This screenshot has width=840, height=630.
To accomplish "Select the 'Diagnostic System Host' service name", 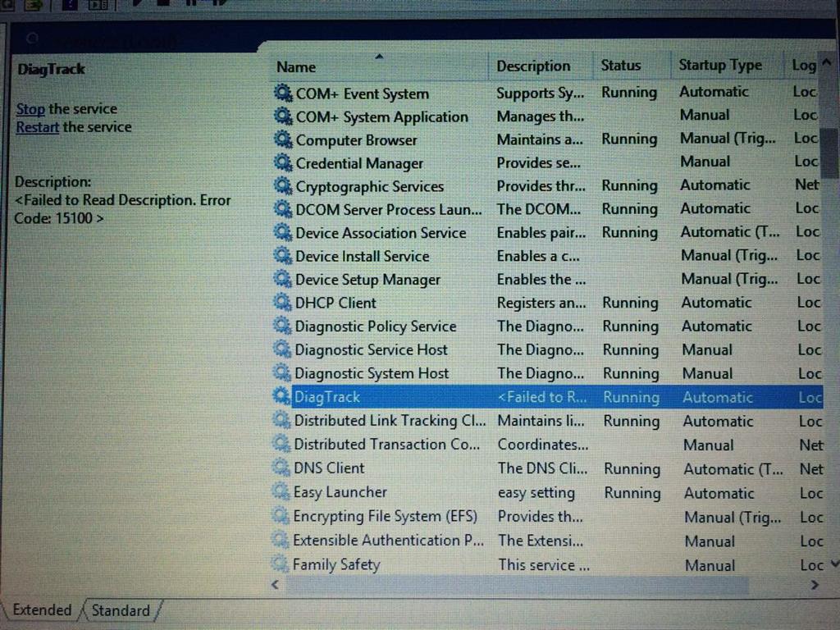I will point(372,373).
